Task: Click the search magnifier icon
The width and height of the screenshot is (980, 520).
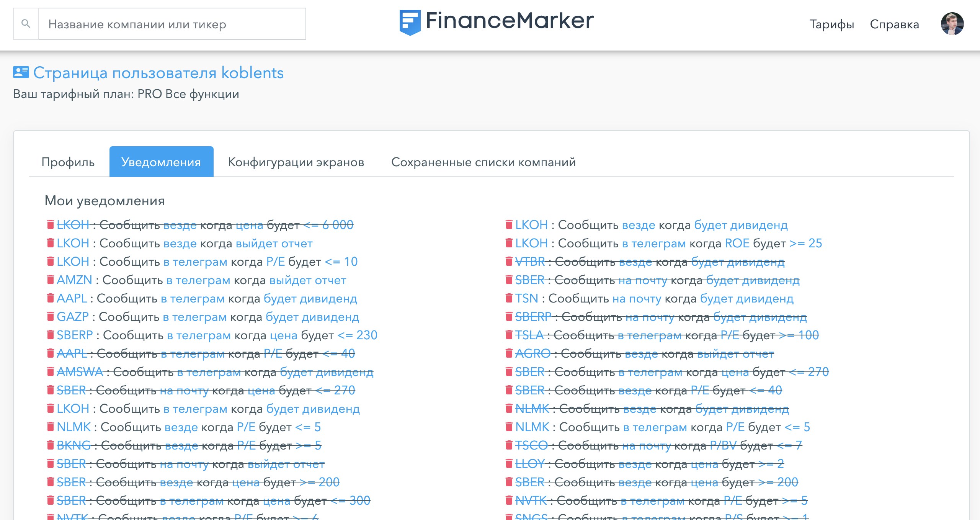Action: click(x=26, y=24)
